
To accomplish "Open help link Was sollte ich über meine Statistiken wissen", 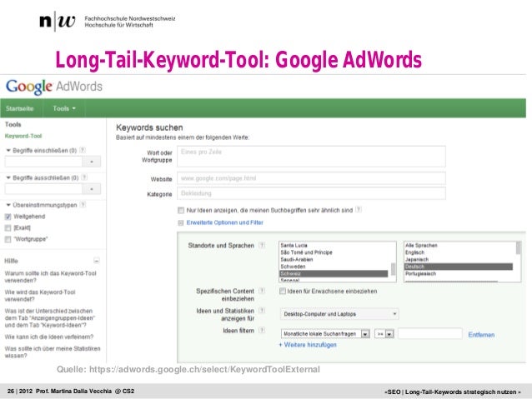I will (53, 352).
